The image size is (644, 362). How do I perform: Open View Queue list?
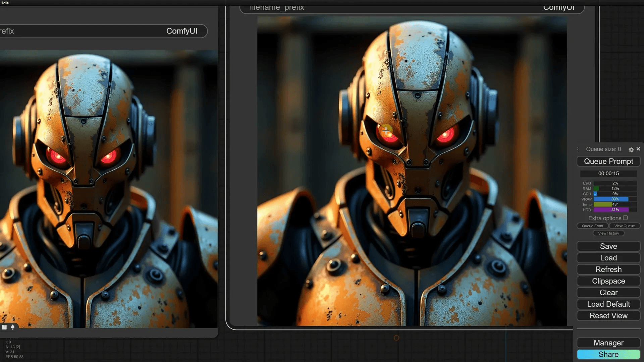coord(624,226)
